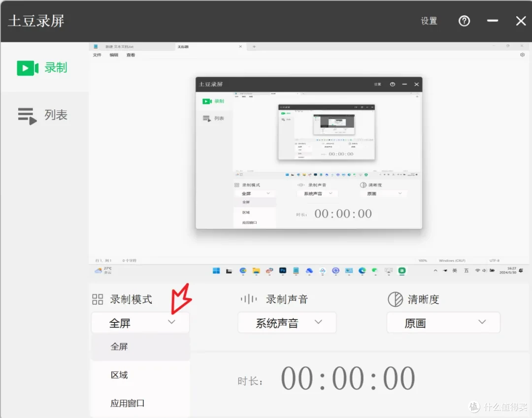Viewport: 532px width, 418px height.
Task: Click File Explorer folder icon in preview taskbar
Action: [x=256, y=270]
